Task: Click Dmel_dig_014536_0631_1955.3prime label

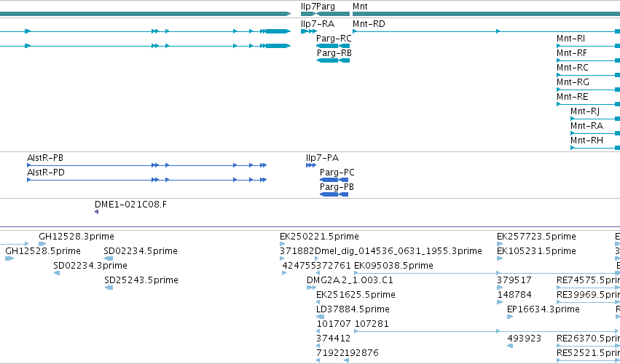Action: click(x=399, y=251)
